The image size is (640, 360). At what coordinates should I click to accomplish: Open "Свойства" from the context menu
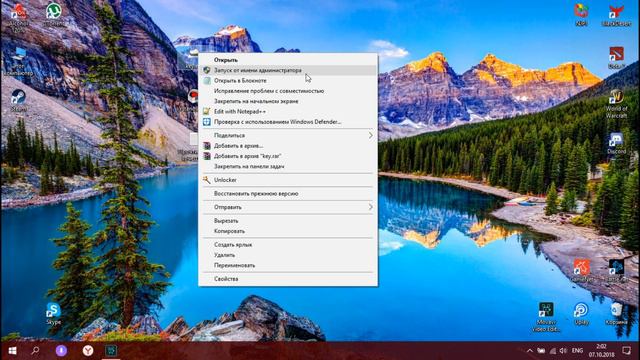[x=288, y=279]
